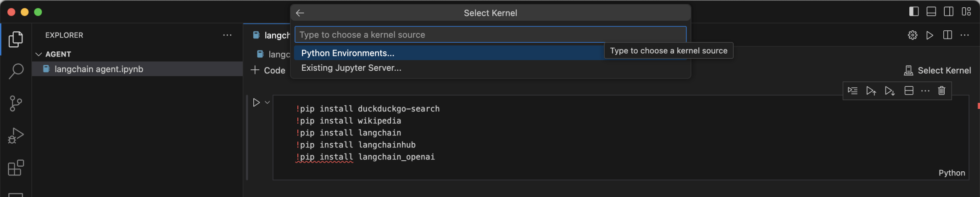Expand run options chevron beside cell
980x197 pixels.
click(x=267, y=102)
